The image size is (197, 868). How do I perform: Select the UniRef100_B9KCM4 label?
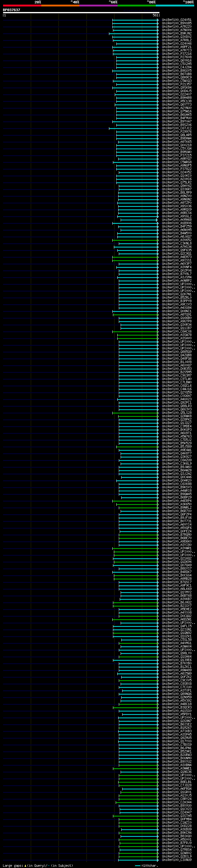coord(177,833)
